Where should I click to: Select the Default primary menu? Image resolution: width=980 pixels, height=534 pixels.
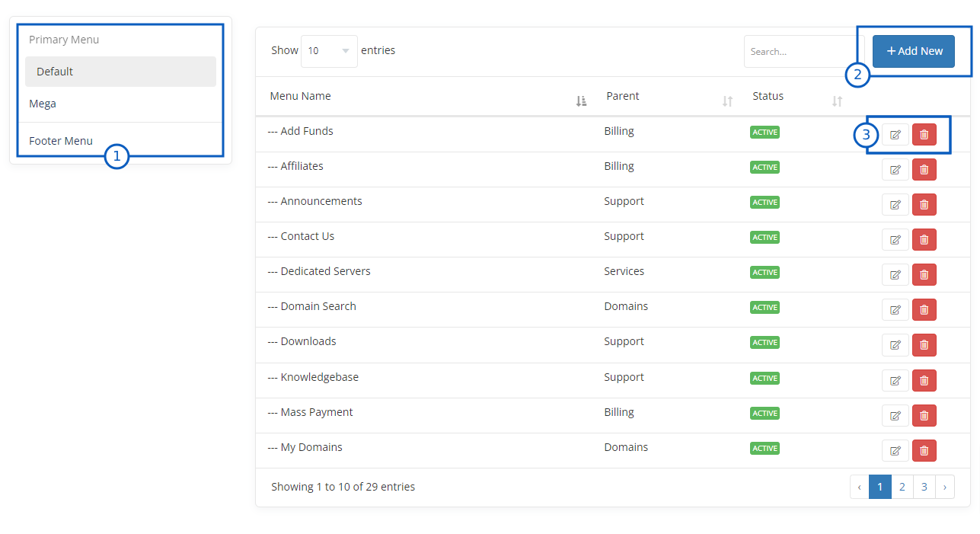point(120,72)
